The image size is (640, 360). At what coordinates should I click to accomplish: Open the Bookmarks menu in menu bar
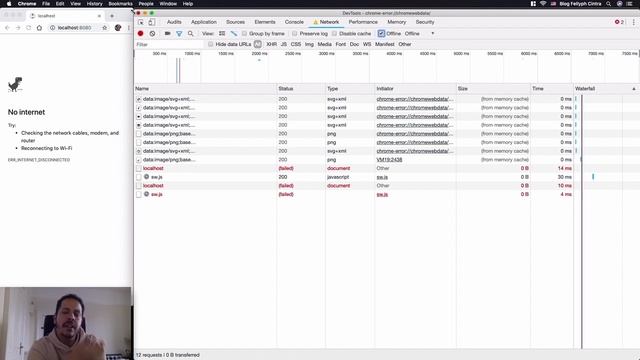pos(120,4)
